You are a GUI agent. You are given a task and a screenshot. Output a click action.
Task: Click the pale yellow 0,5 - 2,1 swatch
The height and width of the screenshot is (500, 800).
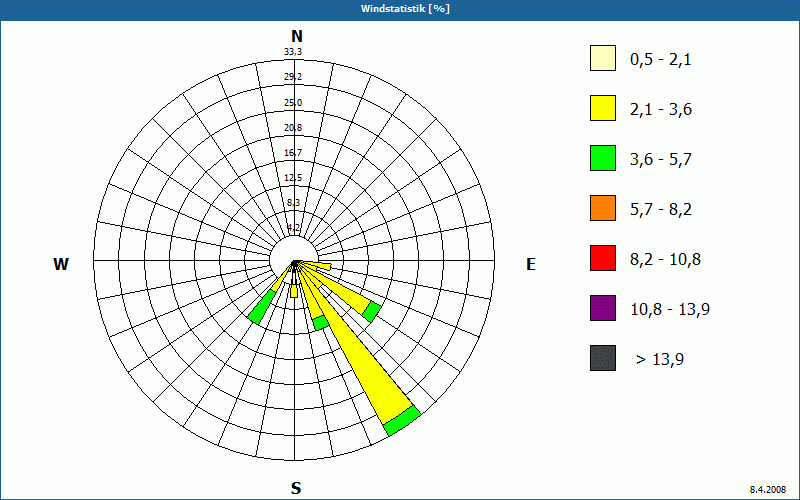[603, 58]
